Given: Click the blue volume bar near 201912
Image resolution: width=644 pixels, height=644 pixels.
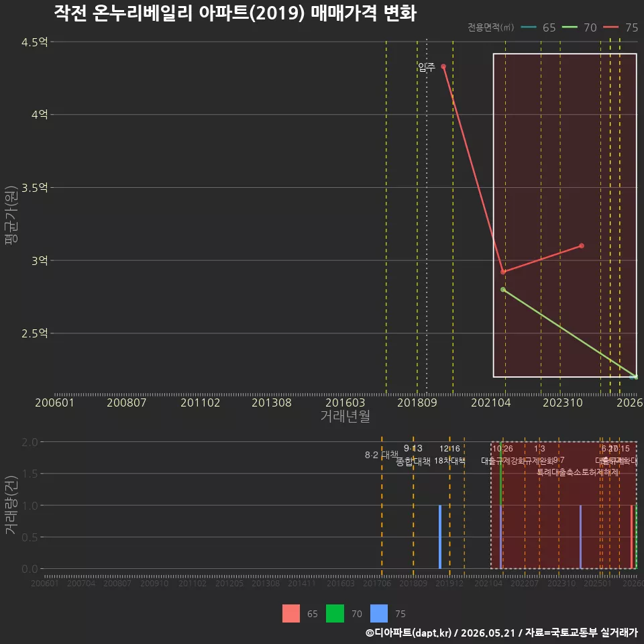Looking at the screenshot, I should click(x=440, y=537).
